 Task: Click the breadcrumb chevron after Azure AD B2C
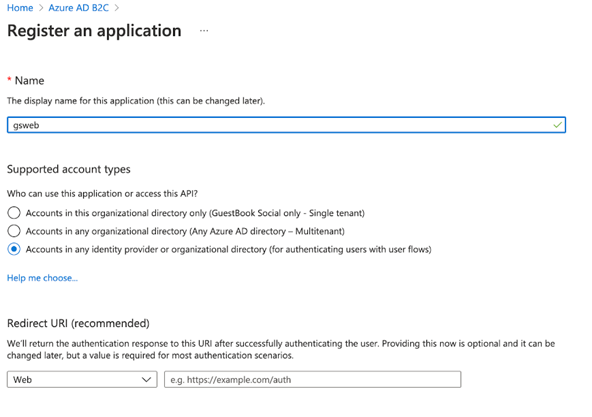pos(117,8)
